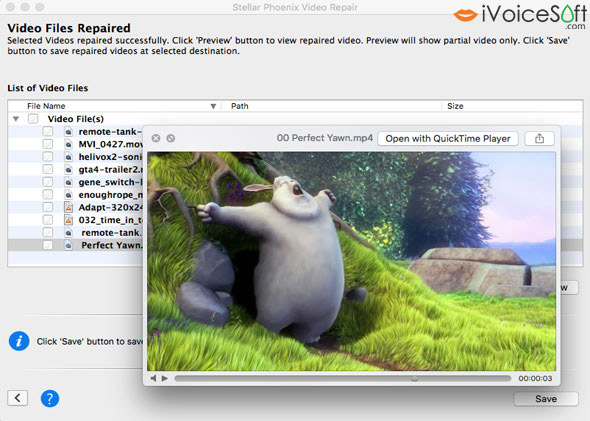Check the gta4-trailer2 file checkbox
590x421 pixels.
48,169
